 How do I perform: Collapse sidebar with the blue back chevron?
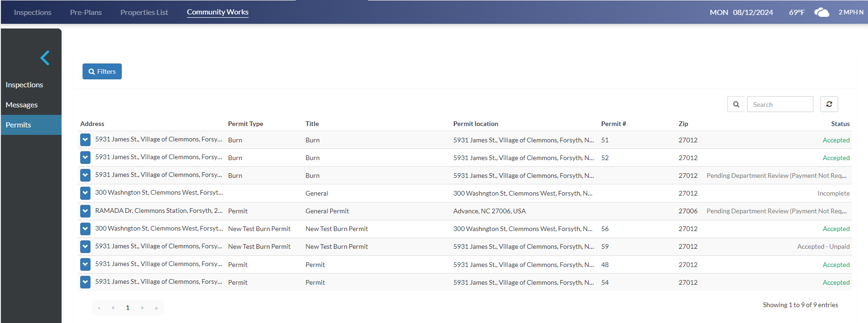coord(45,58)
